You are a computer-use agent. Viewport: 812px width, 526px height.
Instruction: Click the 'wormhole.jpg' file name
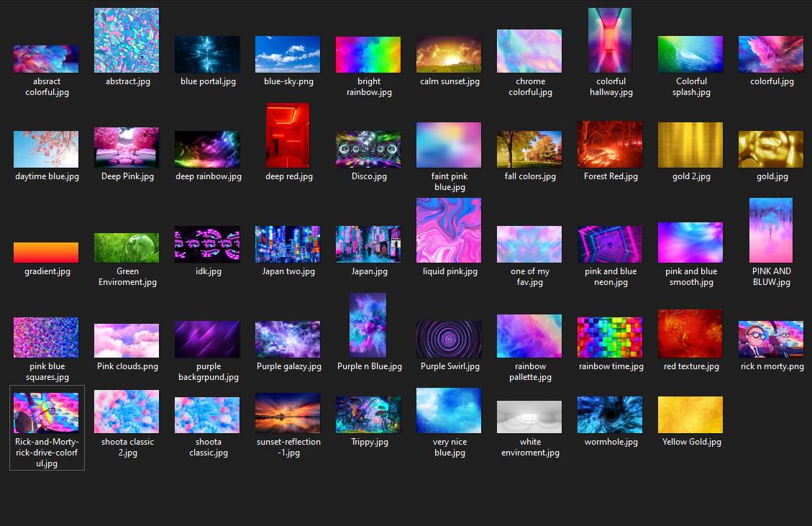[611, 442]
